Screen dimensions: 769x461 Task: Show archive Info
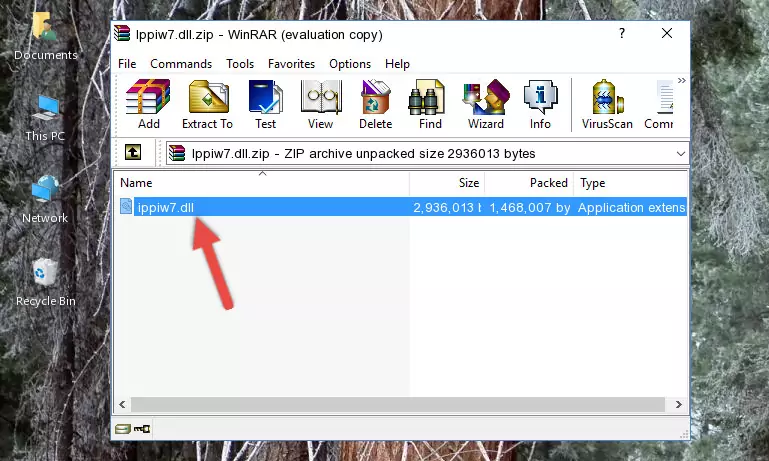tap(540, 104)
